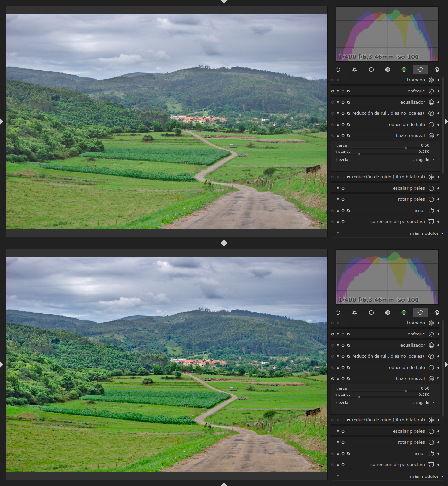Click corrección de perspectiva module icon, lower panel

[x=431, y=465]
